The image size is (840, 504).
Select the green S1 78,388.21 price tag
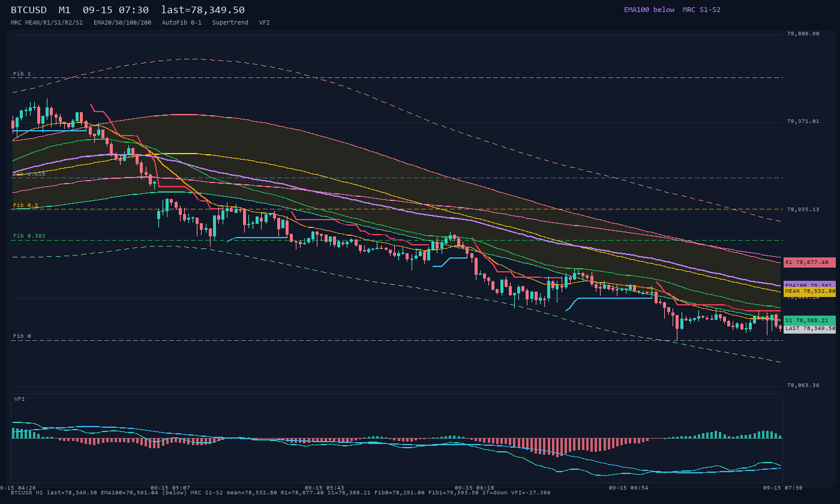[809, 320]
